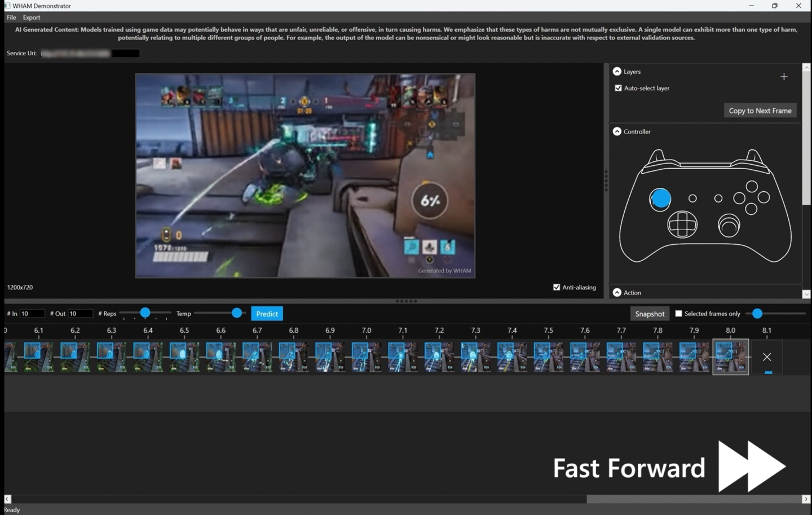The width and height of the screenshot is (812, 515).
Task: Click the right analog stick on the controller
Action: tap(729, 226)
